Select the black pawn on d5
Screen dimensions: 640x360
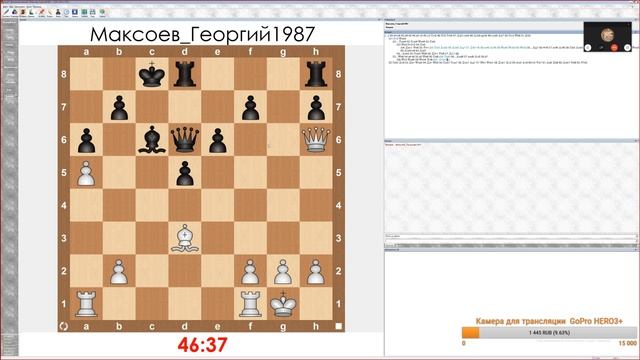click(x=184, y=173)
